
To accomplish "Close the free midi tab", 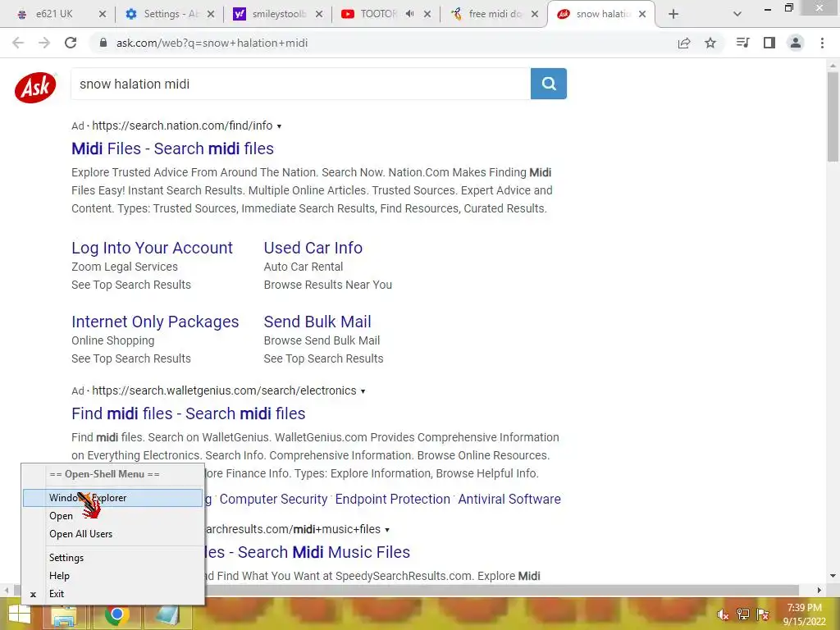I will [535, 14].
